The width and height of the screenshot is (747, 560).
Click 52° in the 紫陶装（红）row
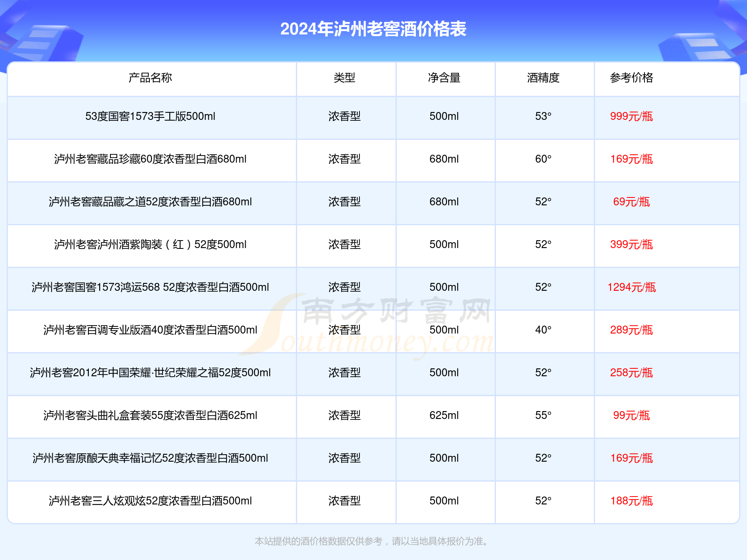[543, 244]
